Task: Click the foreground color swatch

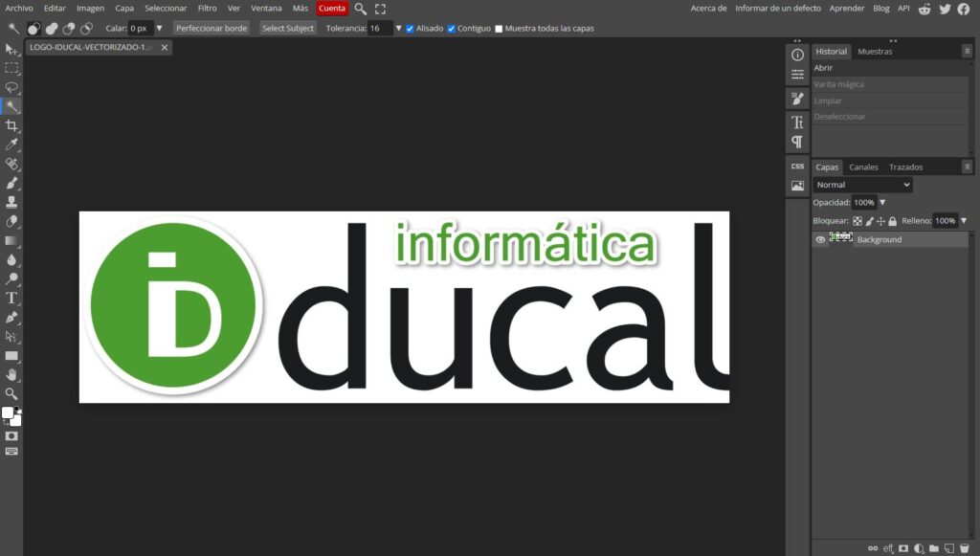Action: tap(8, 413)
